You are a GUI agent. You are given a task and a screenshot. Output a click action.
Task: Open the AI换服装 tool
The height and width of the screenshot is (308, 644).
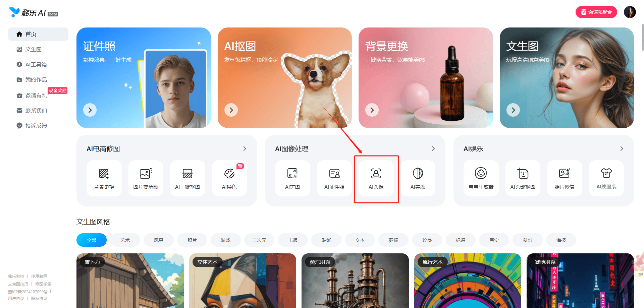click(606, 178)
